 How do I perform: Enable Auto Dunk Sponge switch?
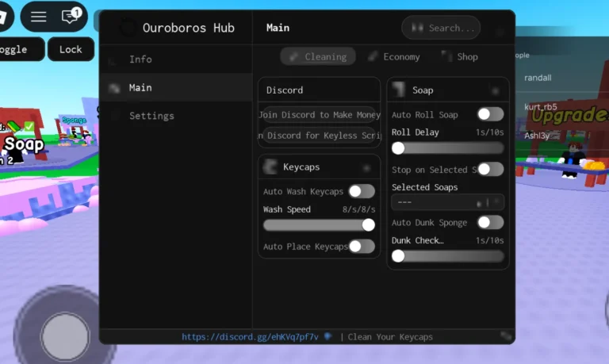coord(491,222)
